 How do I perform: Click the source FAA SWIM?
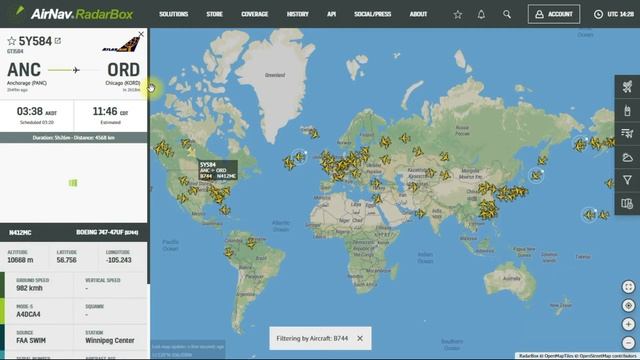point(31,340)
